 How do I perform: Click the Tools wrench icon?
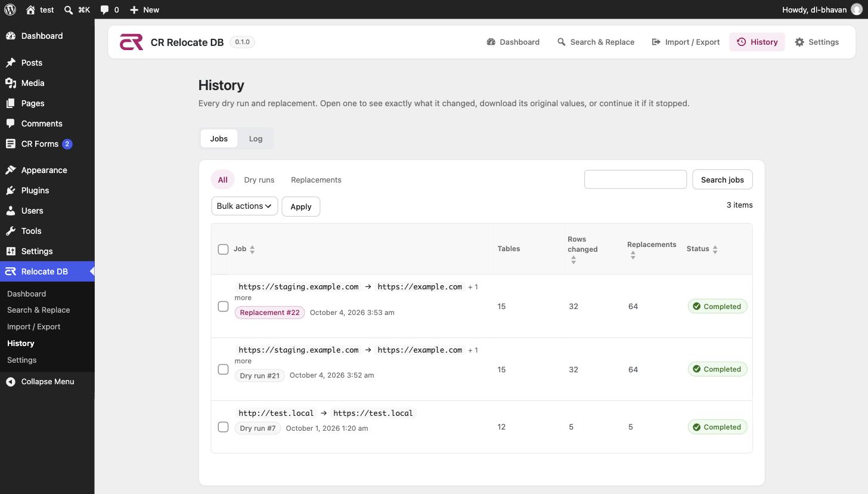click(11, 231)
